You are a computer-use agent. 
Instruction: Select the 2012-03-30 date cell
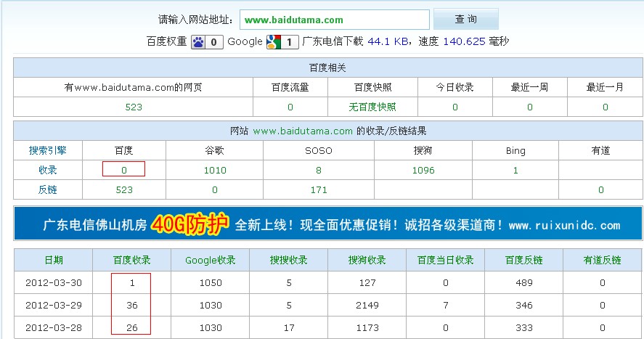(x=54, y=283)
